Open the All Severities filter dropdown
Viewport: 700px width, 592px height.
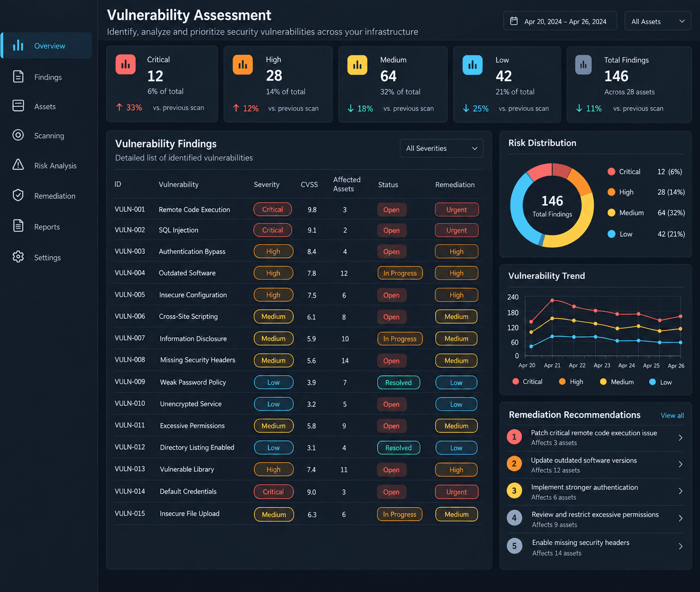(x=441, y=148)
